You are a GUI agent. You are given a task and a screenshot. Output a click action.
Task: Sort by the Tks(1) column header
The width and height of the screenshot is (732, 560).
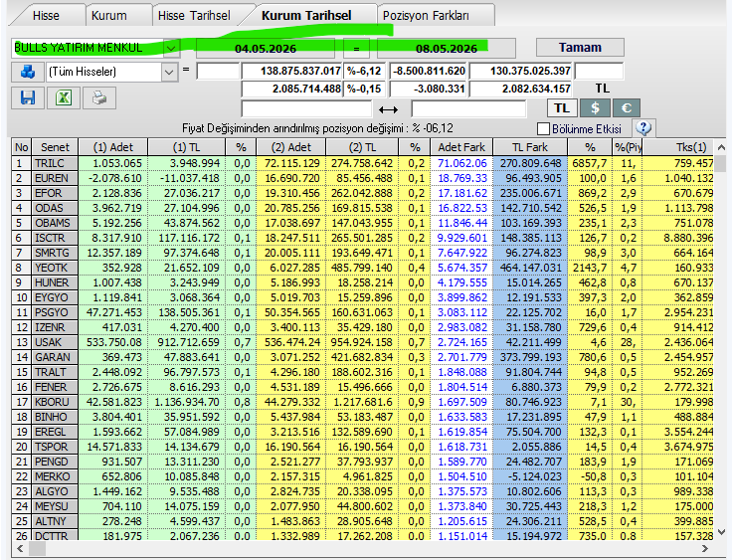point(678,147)
